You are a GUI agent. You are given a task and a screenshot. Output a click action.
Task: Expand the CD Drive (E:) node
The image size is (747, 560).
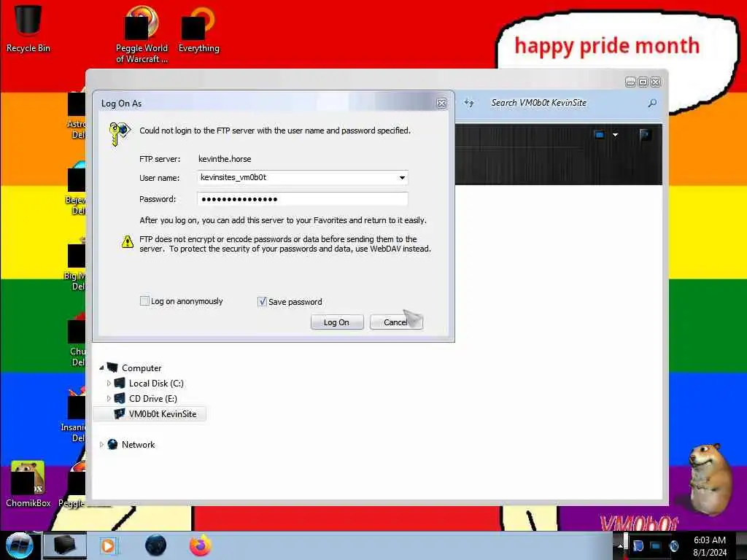(x=109, y=398)
